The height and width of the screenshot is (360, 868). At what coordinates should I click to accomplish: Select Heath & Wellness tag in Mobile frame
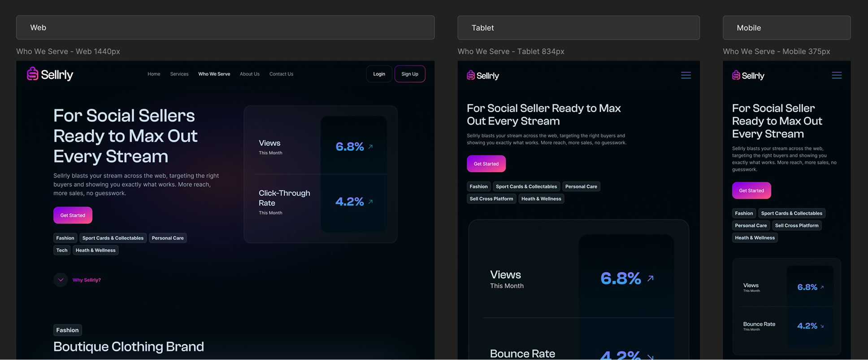(x=755, y=238)
